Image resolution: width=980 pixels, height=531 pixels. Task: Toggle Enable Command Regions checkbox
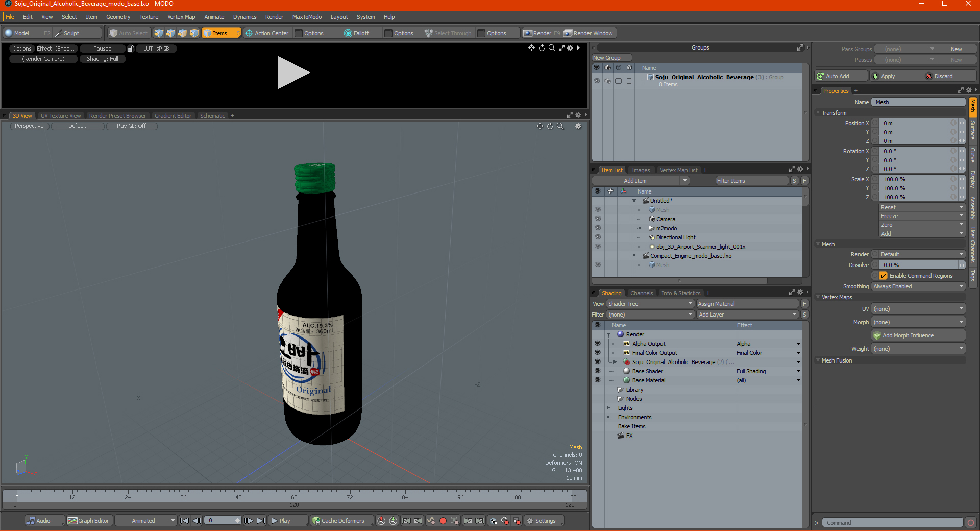pyautogui.click(x=884, y=276)
